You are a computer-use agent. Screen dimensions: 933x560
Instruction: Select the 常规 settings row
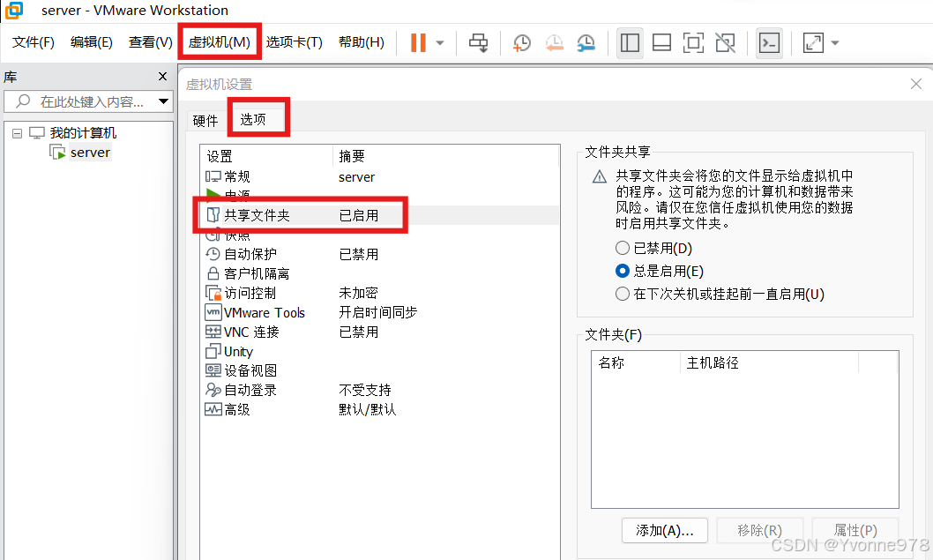(x=379, y=176)
